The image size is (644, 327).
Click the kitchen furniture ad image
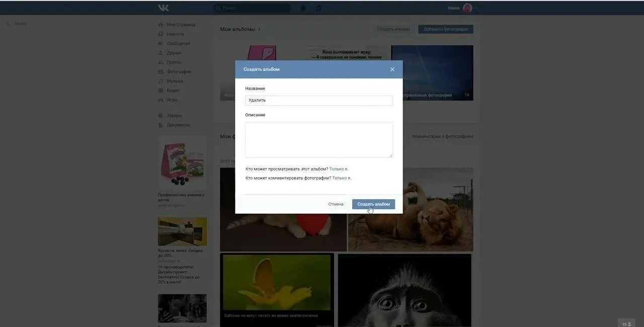(182, 231)
